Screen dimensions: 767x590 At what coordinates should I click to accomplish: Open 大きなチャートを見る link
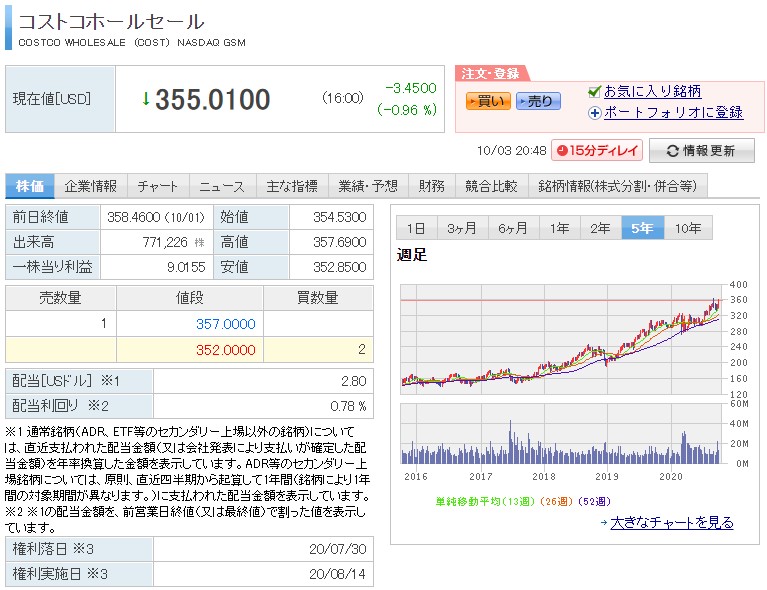pyautogui.click(x=672, y=522)
